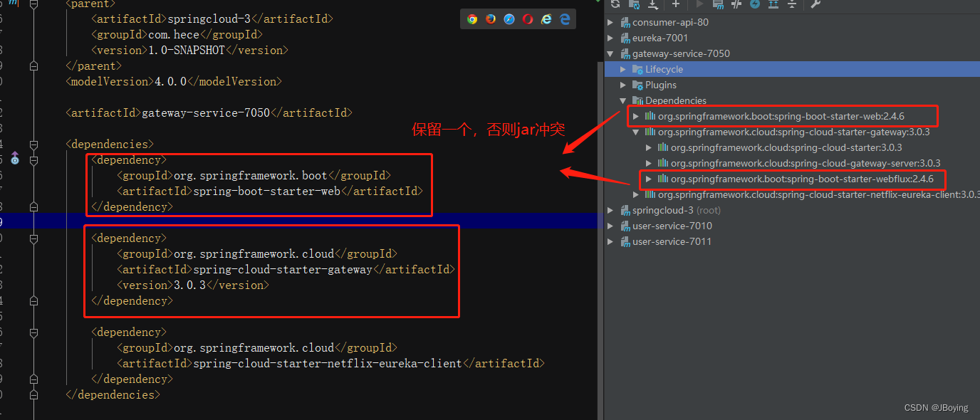This screenshot has height=420, width=980.
Task: Select spring-boot-starter-web:2.4.6 in tree
Action: (x=781, y=116)
